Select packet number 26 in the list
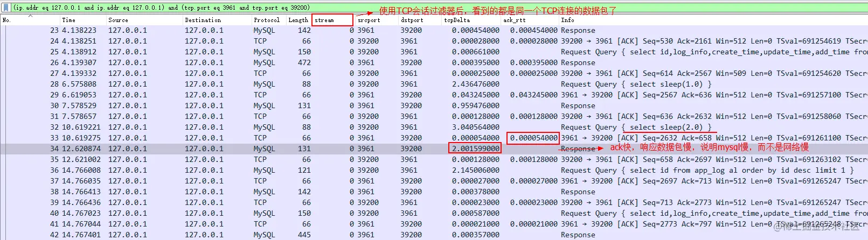 pos(434,62)
